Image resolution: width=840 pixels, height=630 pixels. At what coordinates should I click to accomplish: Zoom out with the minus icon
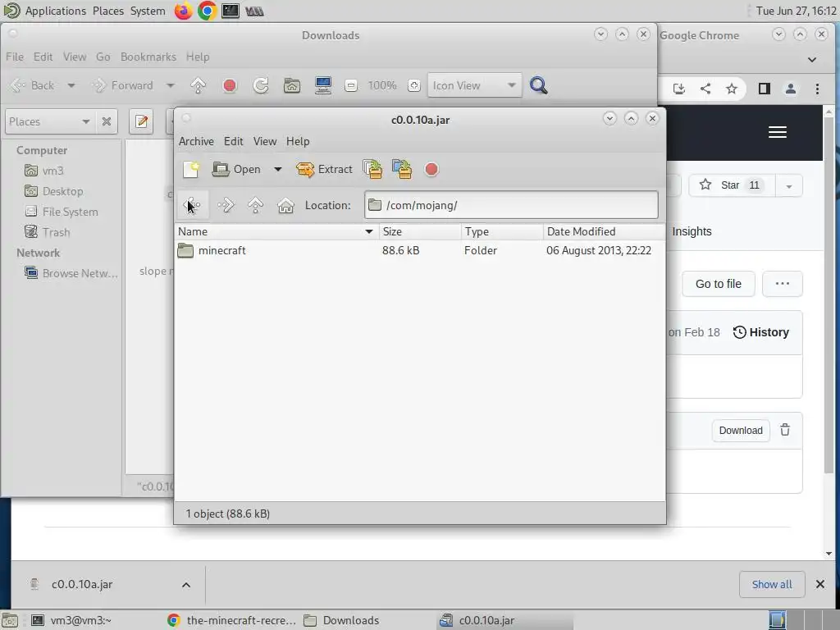(x=351, y=85)
